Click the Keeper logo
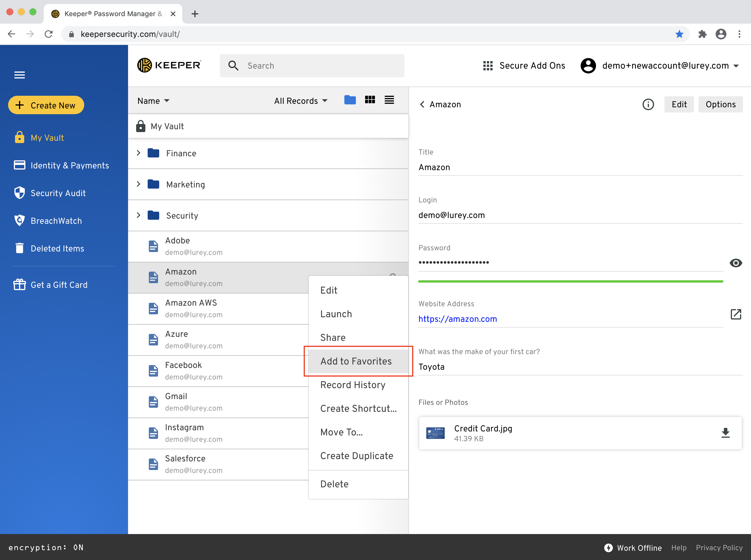Image resolution: width=751 pixels, height=560 pixels. pyautogui.click(x=169, y=65)
